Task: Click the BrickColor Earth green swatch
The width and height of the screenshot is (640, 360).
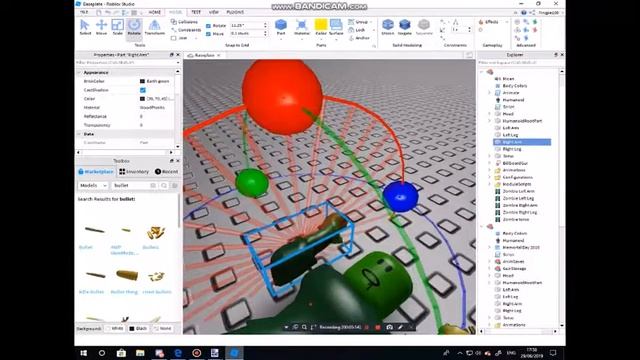Action: (142, 81)
